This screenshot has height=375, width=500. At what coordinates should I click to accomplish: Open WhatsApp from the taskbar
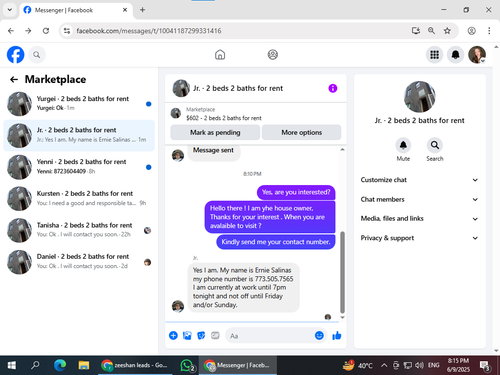187,365
